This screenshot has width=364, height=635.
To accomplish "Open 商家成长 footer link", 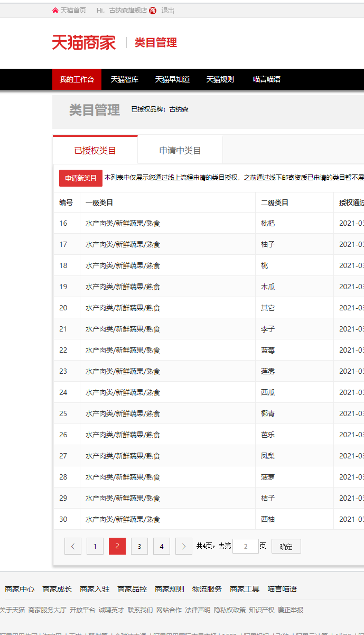I will coord(57,589).
